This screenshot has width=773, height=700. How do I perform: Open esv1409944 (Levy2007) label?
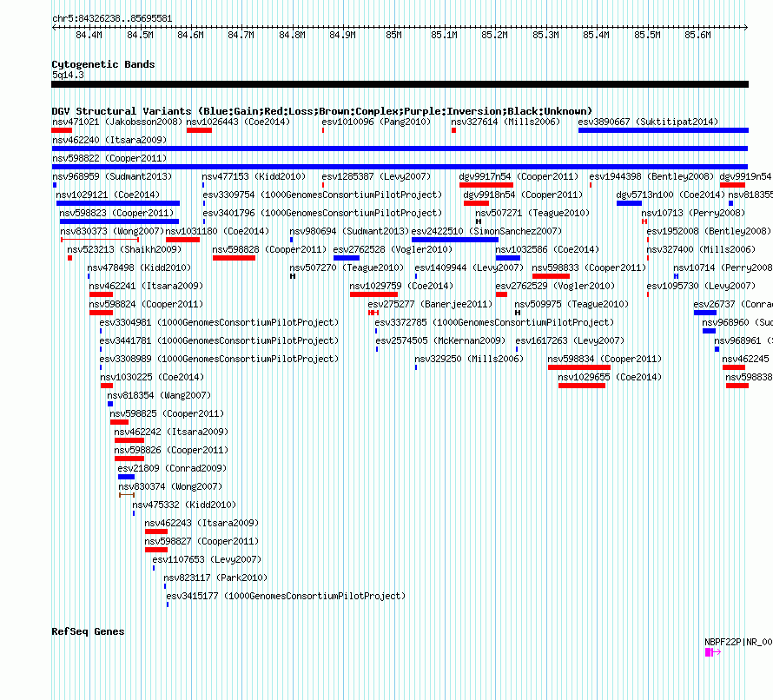469,267
